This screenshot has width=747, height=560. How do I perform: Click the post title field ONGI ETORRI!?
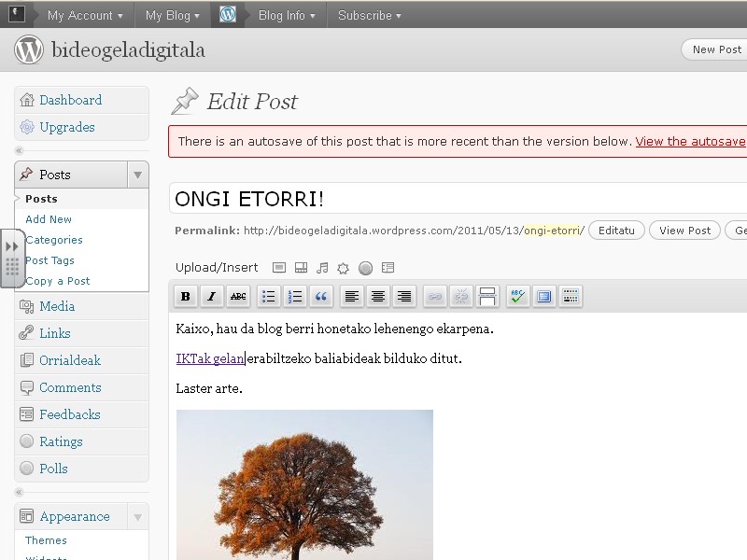point(458,199)
